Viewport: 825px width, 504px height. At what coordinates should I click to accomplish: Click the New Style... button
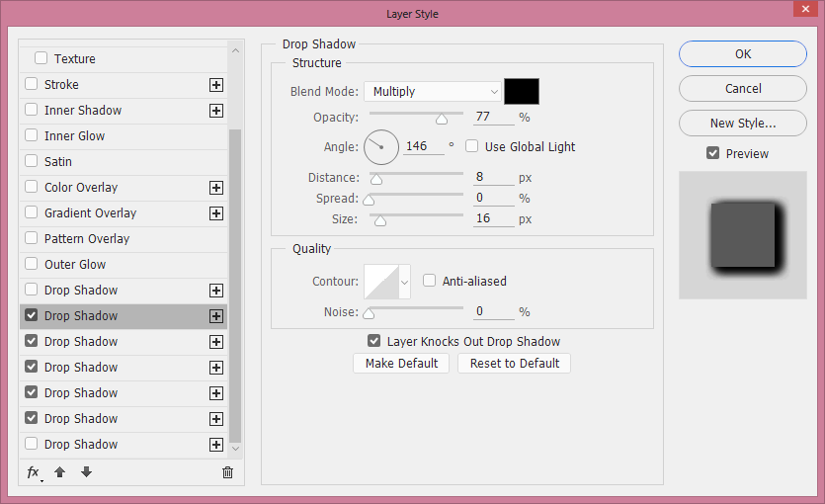pyautogui.click(x=743, y=124)
